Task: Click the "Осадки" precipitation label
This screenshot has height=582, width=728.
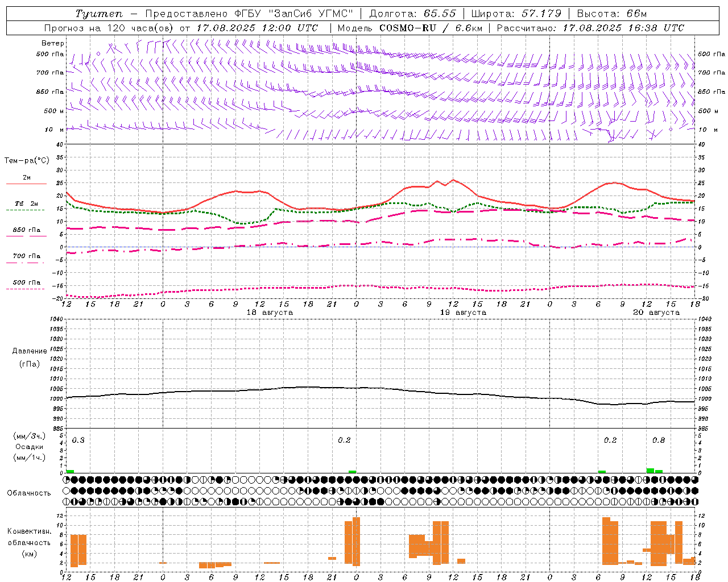Action: point(30,447)
